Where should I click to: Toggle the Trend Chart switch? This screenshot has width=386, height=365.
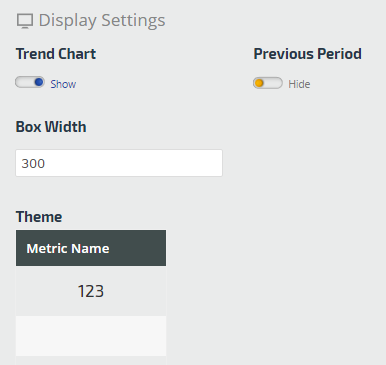point(30,82)
